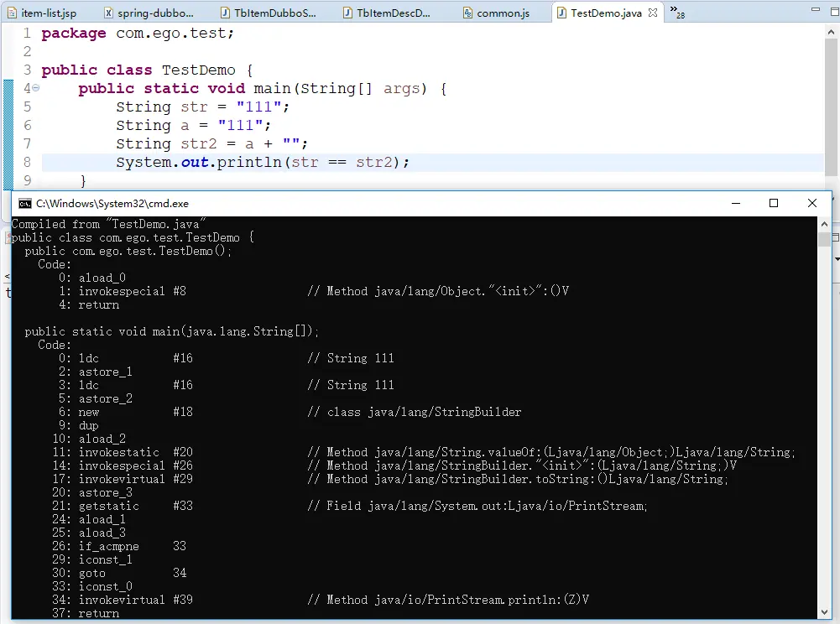Click the 'goto' instruction in cmd output

pyautogui.click(x=92, y=573)
